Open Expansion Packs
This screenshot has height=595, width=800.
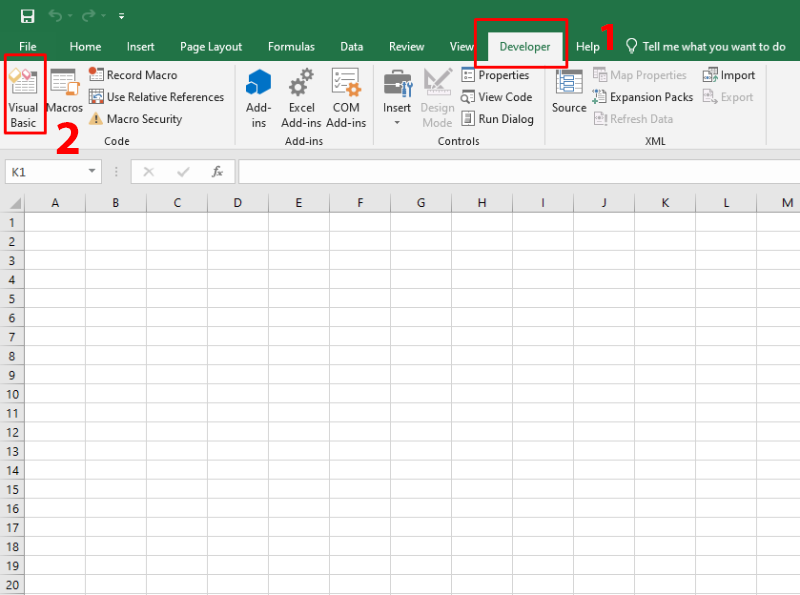click(643, 96)
